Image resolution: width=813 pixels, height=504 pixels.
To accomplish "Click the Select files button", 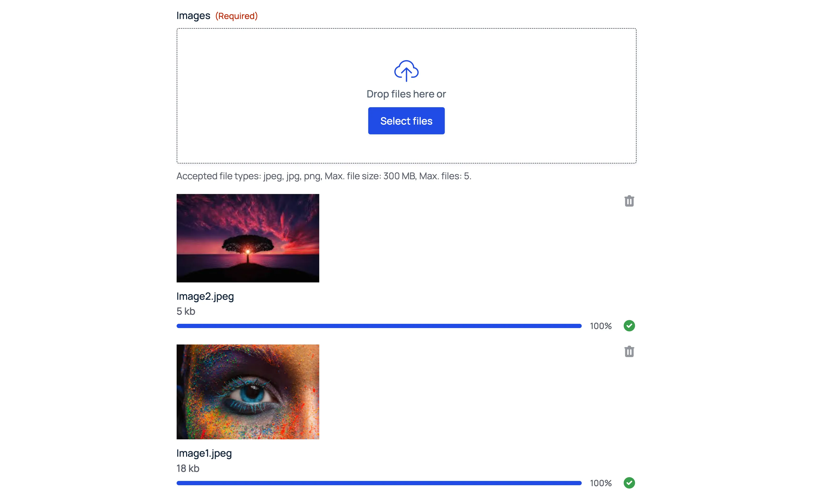I will 406,121.
